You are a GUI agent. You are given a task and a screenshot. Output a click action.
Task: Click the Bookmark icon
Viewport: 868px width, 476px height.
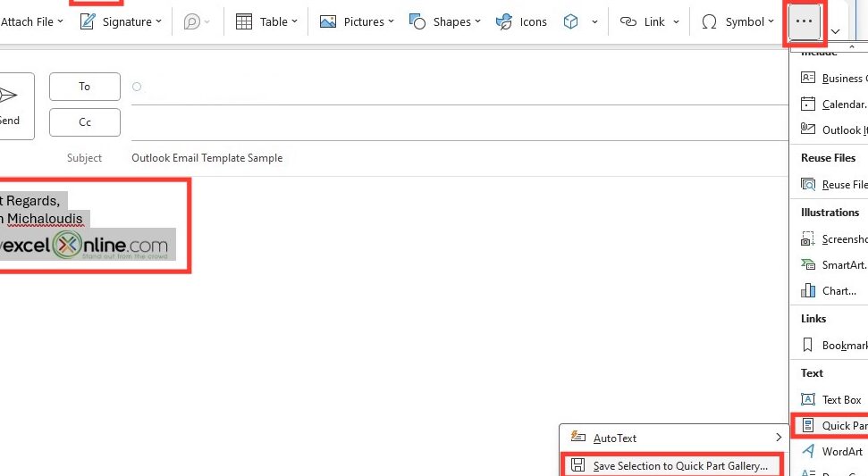[x=808, y=345]
